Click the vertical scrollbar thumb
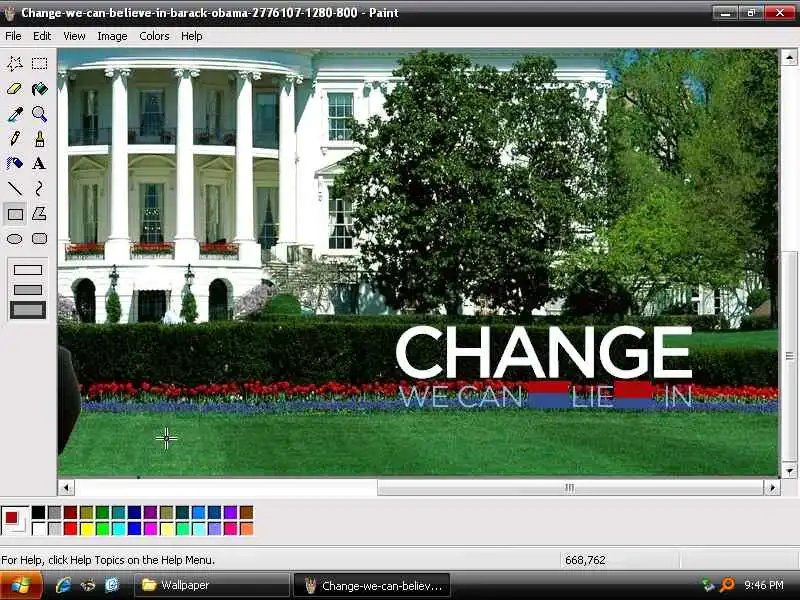 point(789,356)
